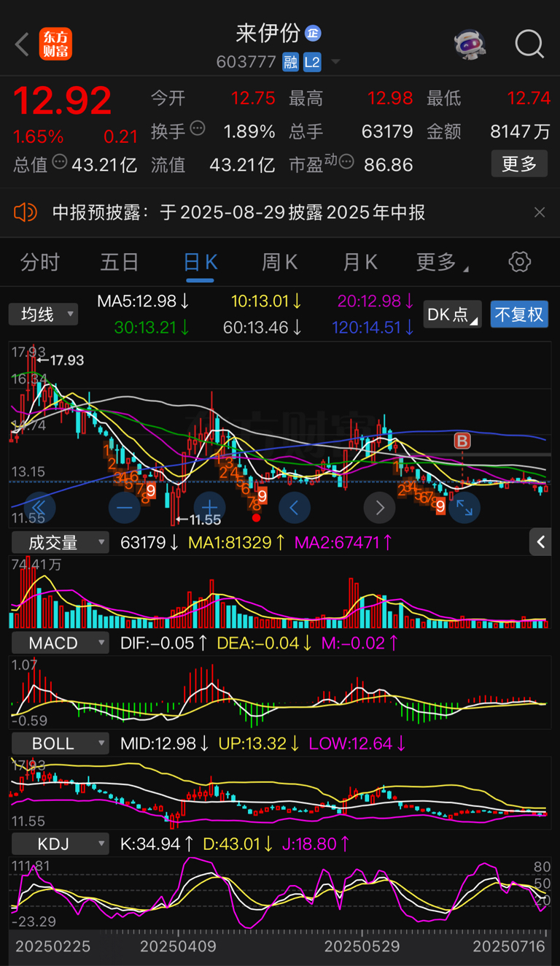Tap the 换手 info icon
The height and width of the screenshot is (966, 560).
coord(198,129)
